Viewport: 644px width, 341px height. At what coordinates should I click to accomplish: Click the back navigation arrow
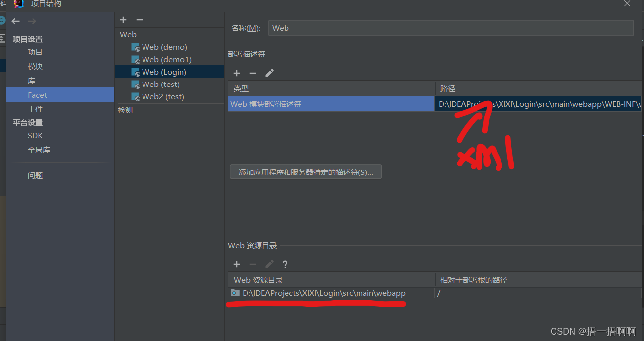(16, 21)
